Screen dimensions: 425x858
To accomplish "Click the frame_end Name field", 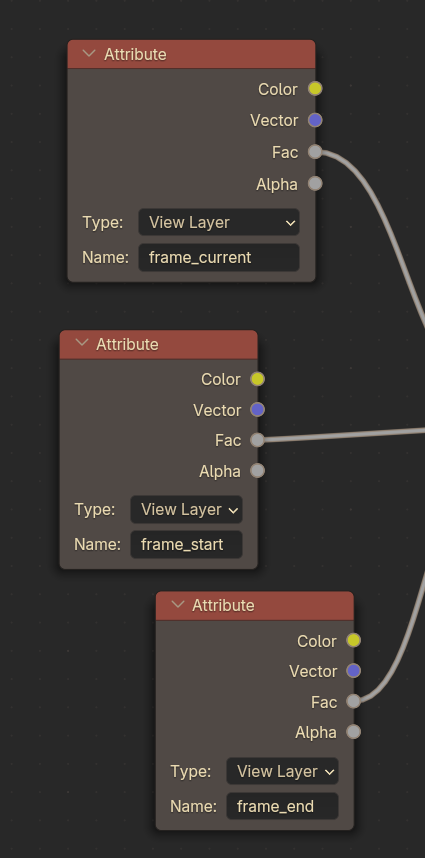I will coord(282,806).
